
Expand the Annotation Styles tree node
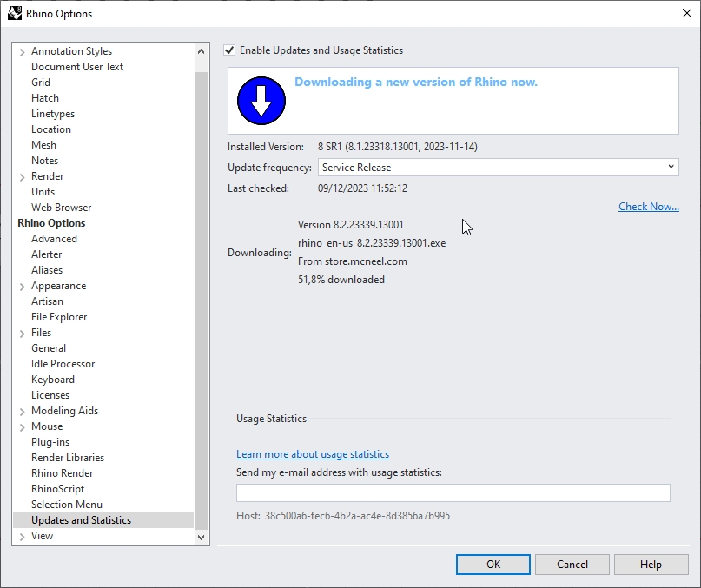22,52
